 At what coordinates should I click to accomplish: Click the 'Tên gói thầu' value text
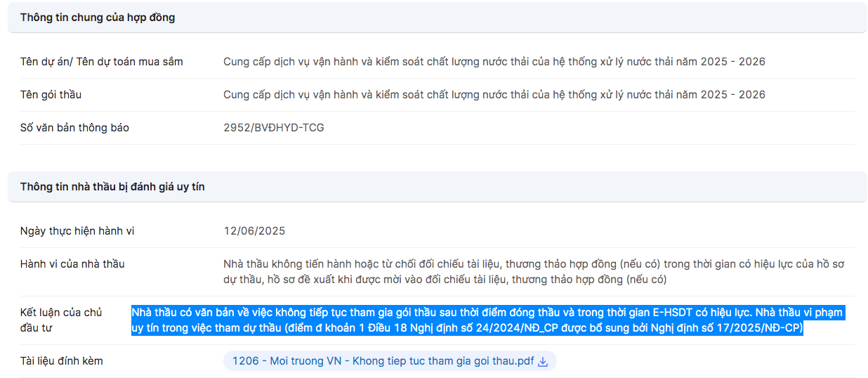click(494, 95)
